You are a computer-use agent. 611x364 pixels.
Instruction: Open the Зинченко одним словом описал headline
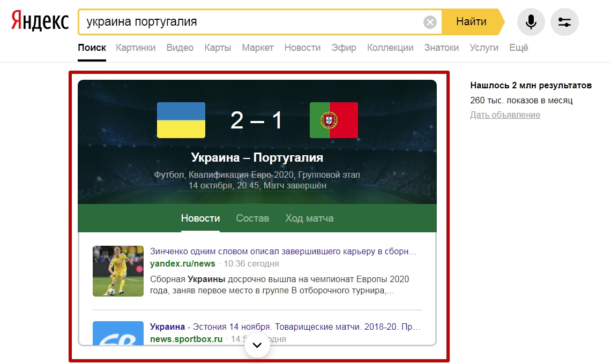pos(284,251)
